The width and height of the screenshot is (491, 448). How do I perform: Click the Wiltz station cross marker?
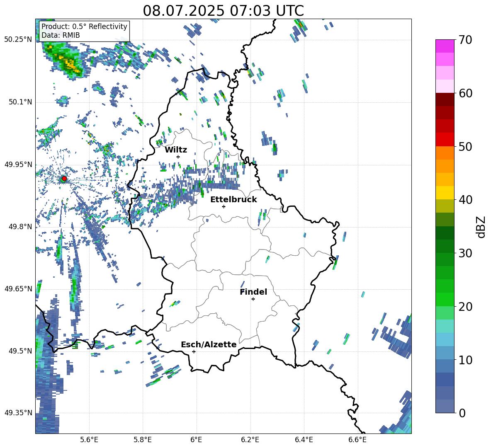coord(178,157)
